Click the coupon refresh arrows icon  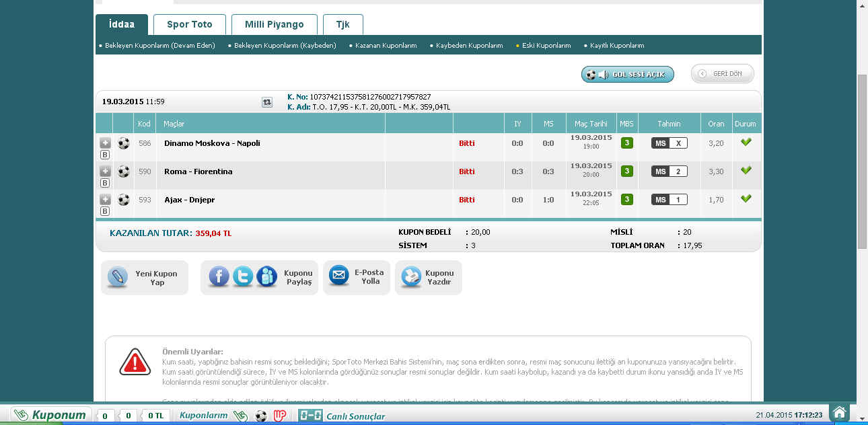[x=267, y=102]
